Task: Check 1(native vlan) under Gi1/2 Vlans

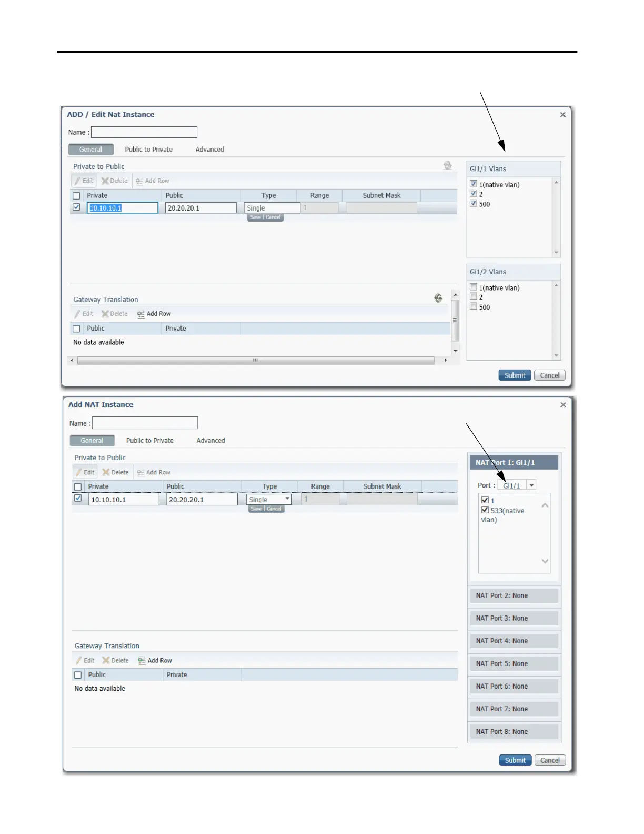Action: tap(474, 287)
